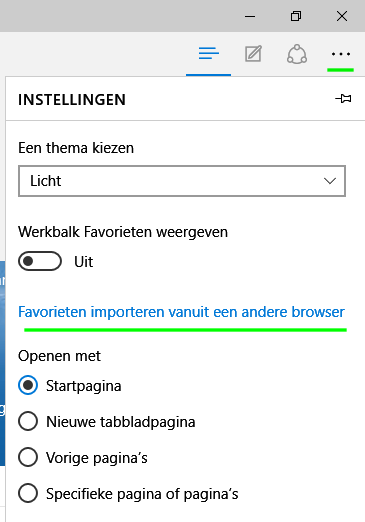The image size is (365, 522).
Task: Minimize the browser window
Action: tap(250, 16)
